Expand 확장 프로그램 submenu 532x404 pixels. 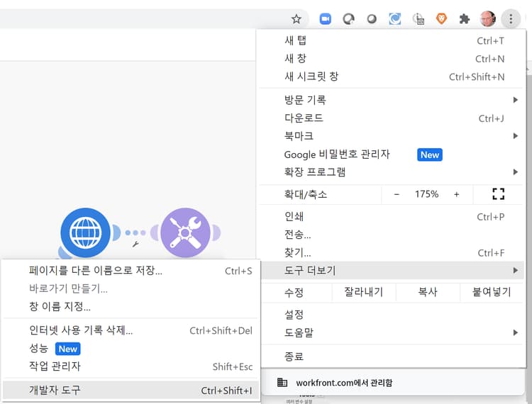pos(392,172)
